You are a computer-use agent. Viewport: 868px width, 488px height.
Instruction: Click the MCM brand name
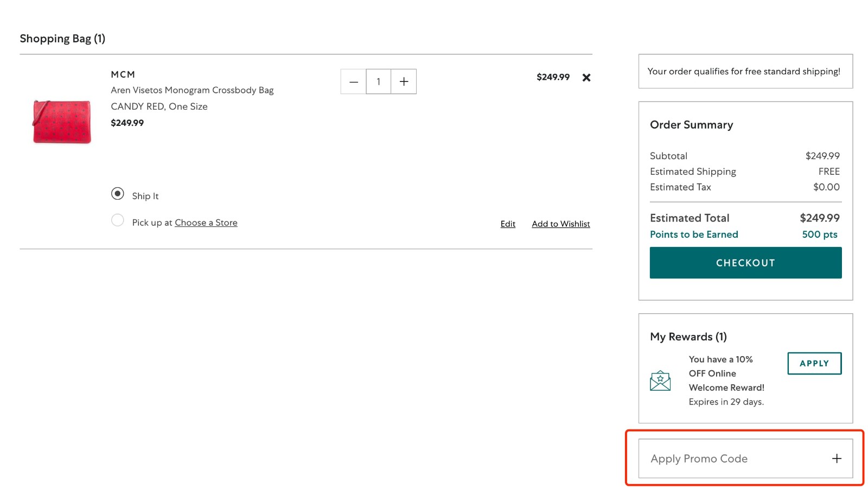tap(123, 74)
